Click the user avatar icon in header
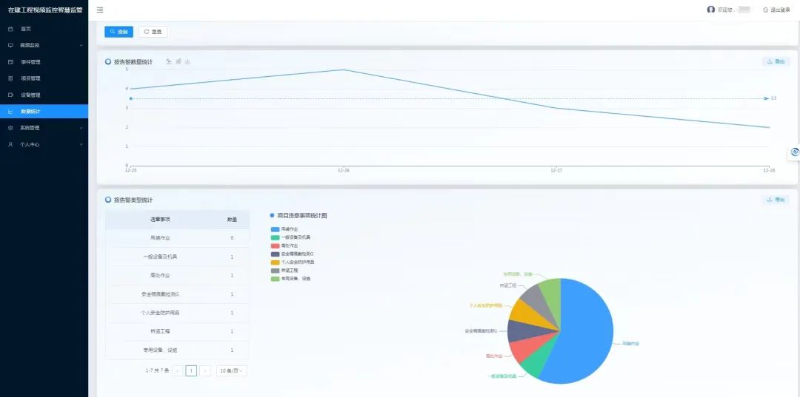 click(711, 10)
